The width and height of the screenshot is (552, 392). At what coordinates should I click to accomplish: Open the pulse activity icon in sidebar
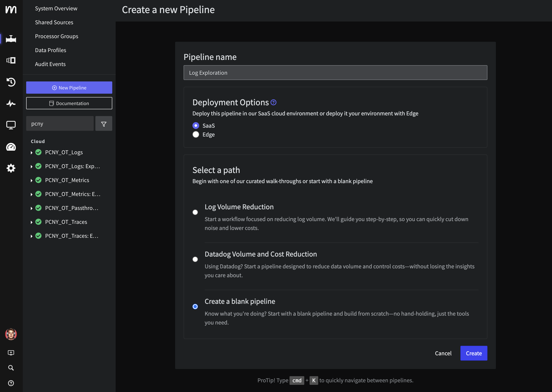(x=11, y=104)
